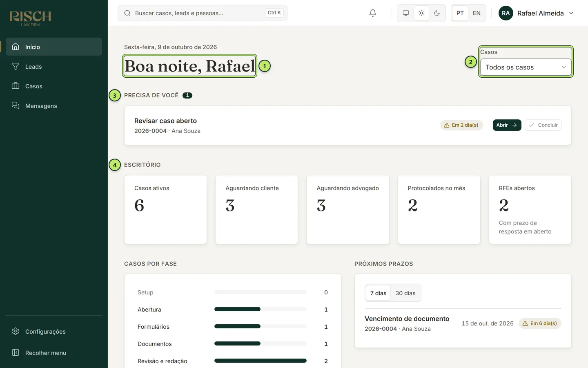The height and width of the screenshot is (368, 588).
Task: Click the Revisão e redação progress bar
Action: click(x=261, y=361)
